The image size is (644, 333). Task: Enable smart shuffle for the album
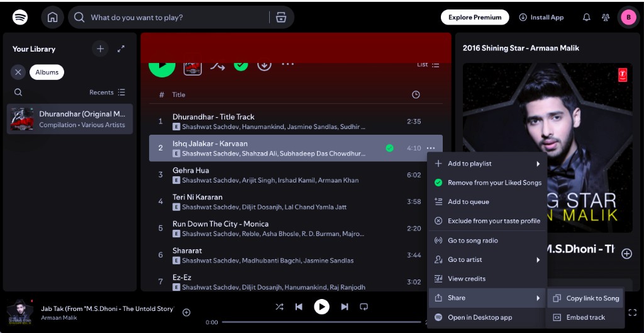[x=218, y=65]
